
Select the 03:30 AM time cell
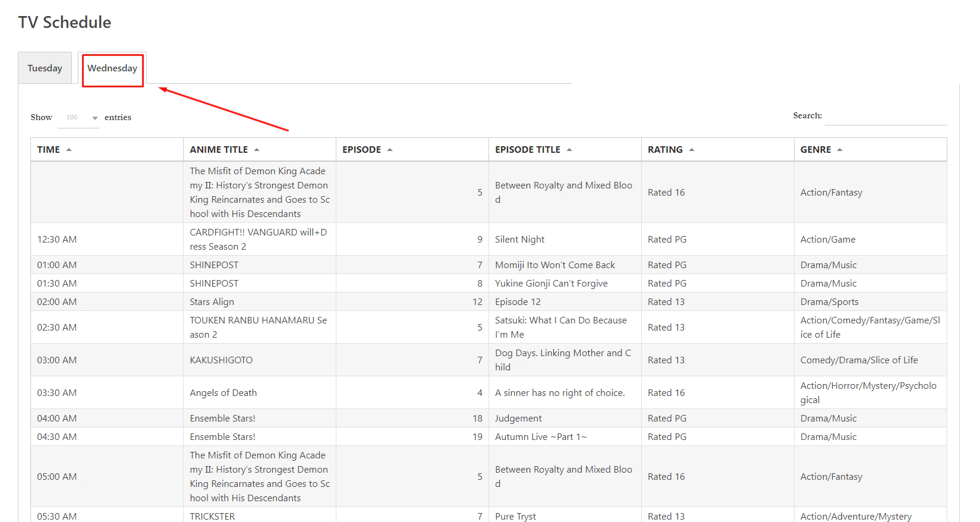pyautogui.click(x=107, y=393)
